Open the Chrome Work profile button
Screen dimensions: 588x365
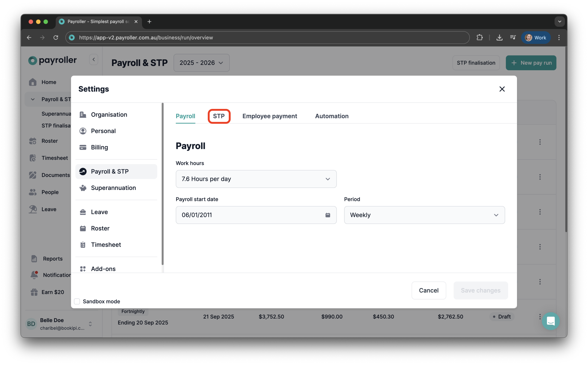pyautogui.click(x=536, y=38)
